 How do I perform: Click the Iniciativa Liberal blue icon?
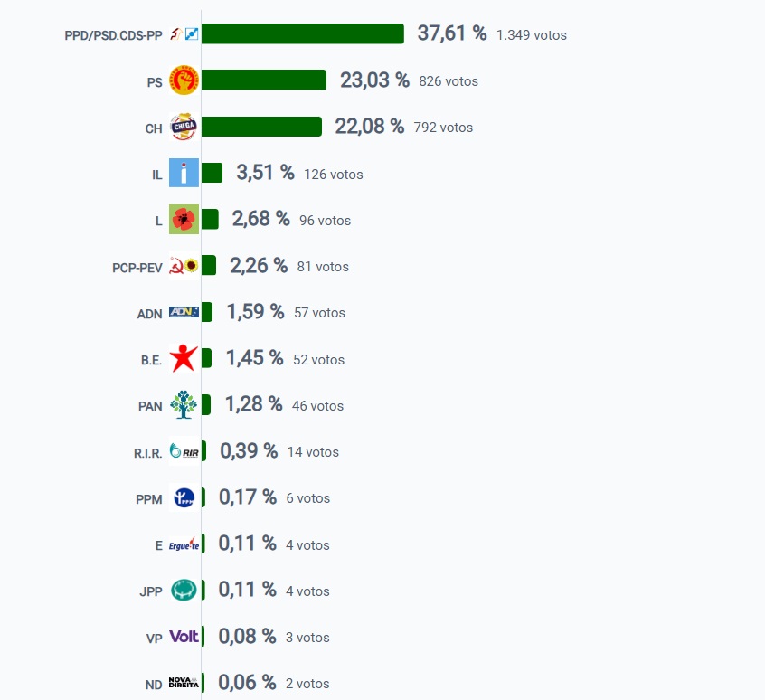pos(184,173)
